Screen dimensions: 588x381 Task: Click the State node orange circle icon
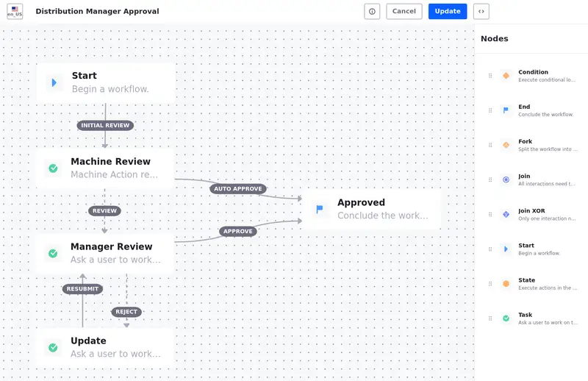(x=506, y=283)
